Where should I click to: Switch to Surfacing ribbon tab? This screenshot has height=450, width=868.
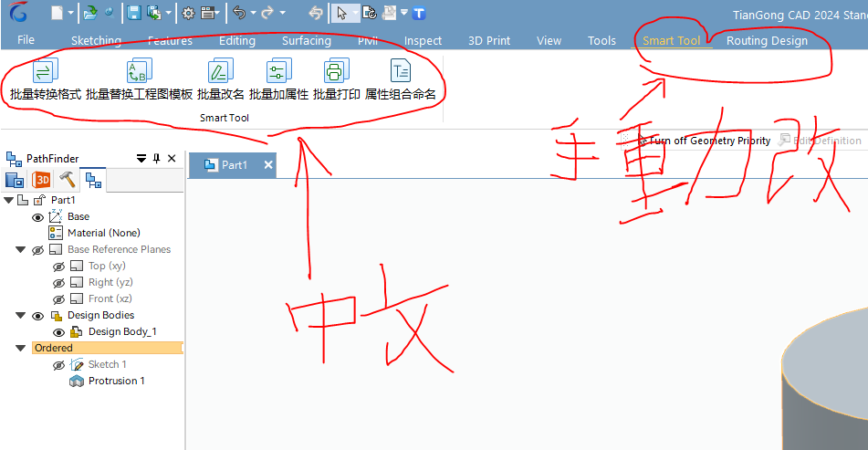pyautogui.click(x=306, y=40)
